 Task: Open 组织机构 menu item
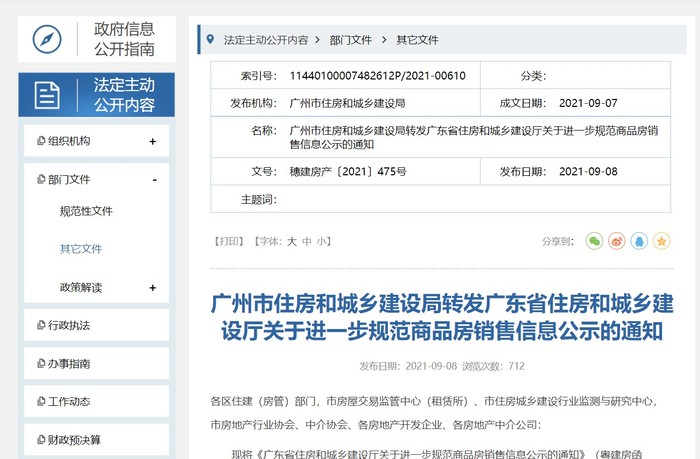pos(96,141)
